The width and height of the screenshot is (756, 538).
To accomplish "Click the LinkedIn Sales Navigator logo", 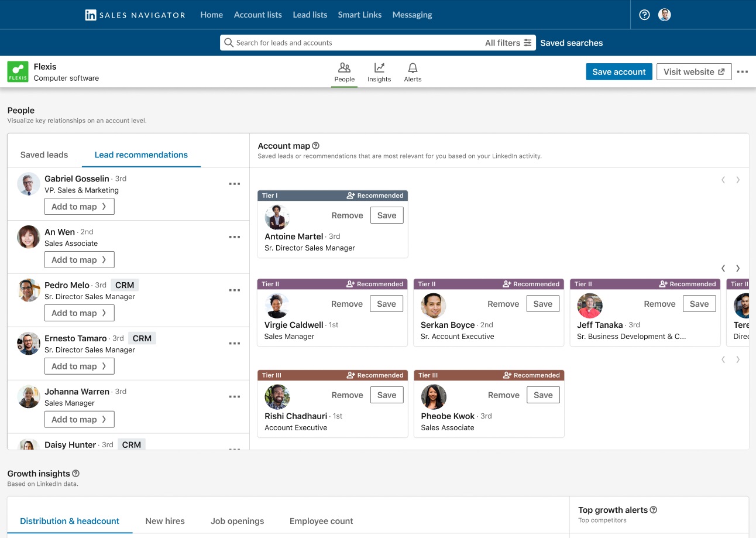I will (135, 15).
